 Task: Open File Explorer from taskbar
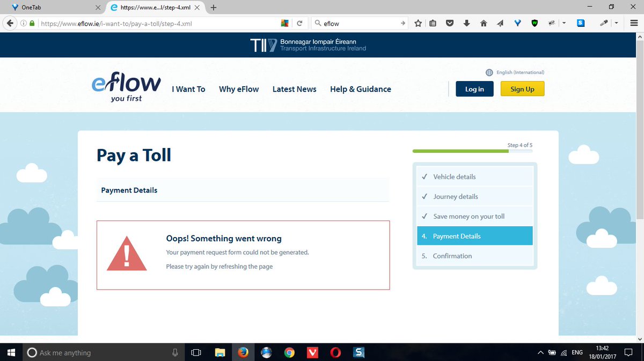pyautogui.click(x=220, y=352)
